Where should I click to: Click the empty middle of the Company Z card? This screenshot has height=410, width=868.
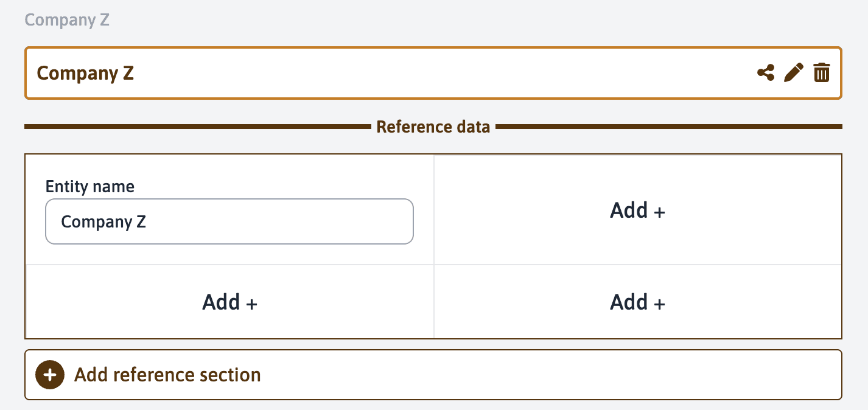pos(426,73)
